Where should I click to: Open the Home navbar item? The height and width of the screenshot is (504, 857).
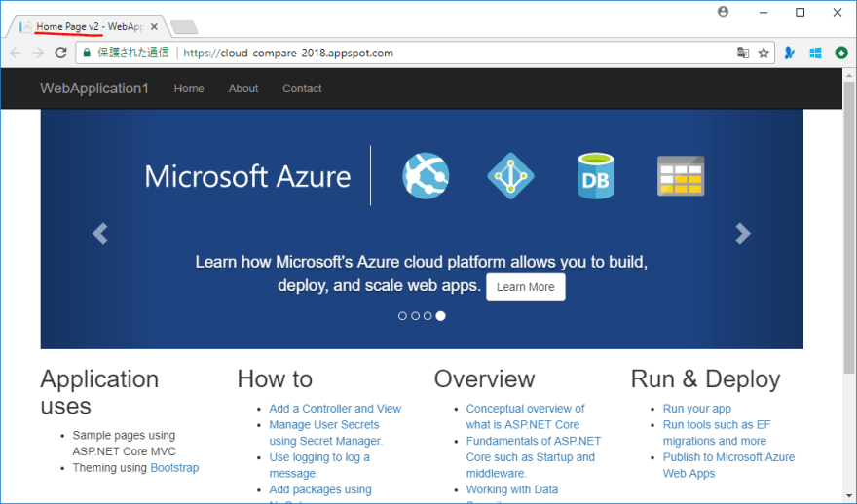click(x=189, y=89)
